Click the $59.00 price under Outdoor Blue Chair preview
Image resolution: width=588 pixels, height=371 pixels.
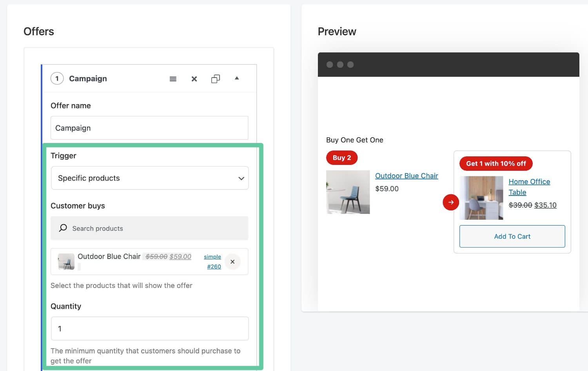[387, 188]
